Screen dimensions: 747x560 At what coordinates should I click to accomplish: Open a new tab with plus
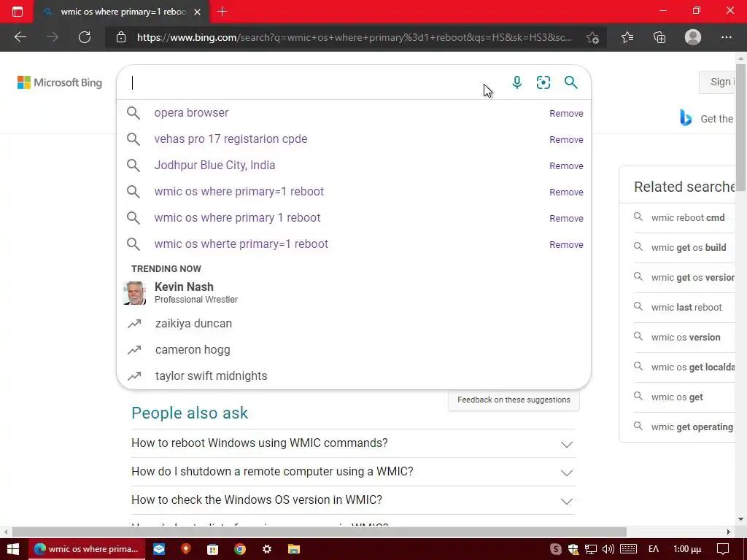222,12
